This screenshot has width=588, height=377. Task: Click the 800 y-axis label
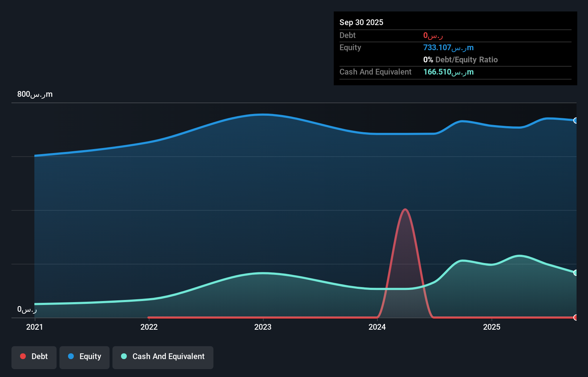35,94
